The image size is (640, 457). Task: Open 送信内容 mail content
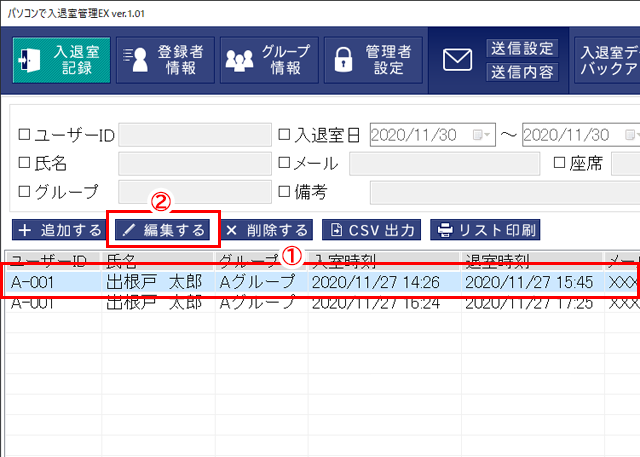click(x=522, y=72)
